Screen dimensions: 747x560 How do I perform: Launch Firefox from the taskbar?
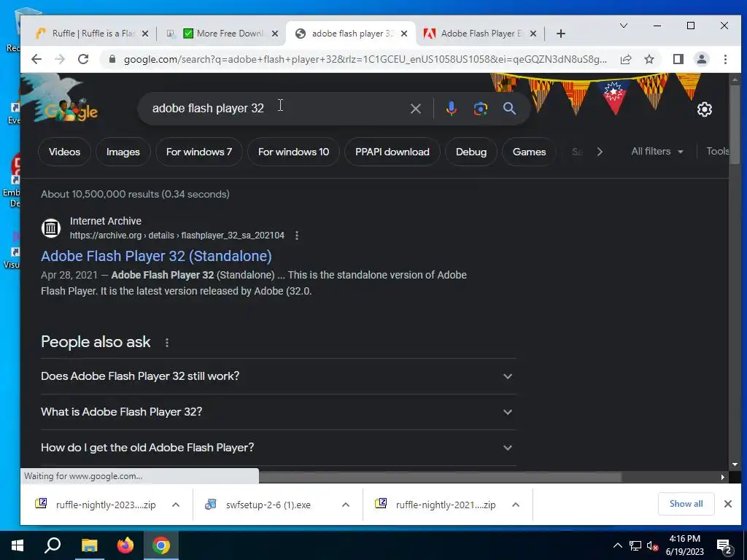click(x=125, y=545)
